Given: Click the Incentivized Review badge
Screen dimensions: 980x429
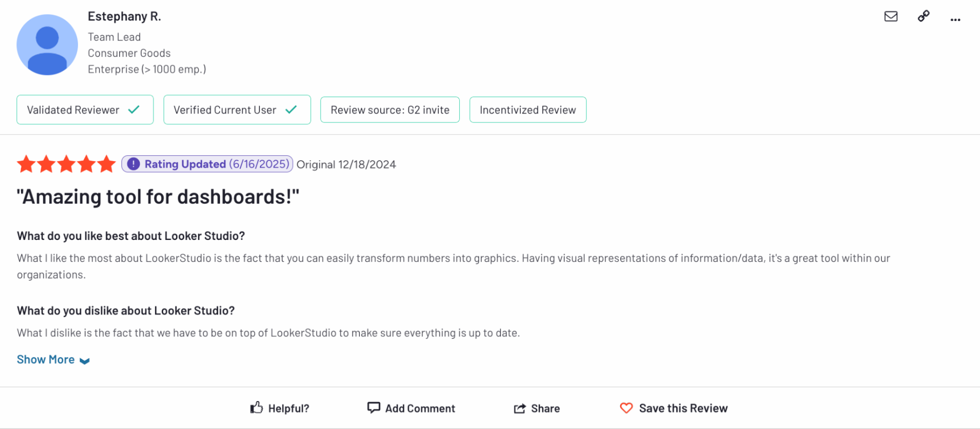Looking at the screenshot, I should 528,110.
